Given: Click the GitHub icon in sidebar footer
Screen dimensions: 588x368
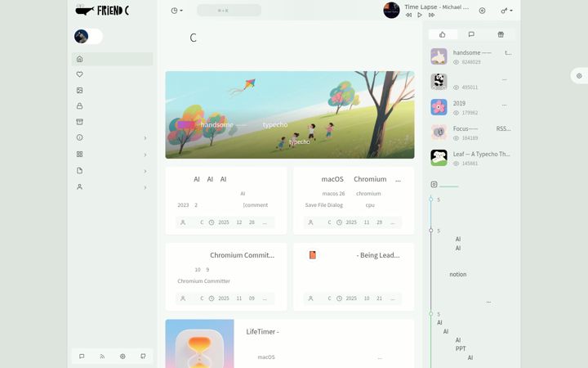Looking at the screenshot, I should 143,357.
